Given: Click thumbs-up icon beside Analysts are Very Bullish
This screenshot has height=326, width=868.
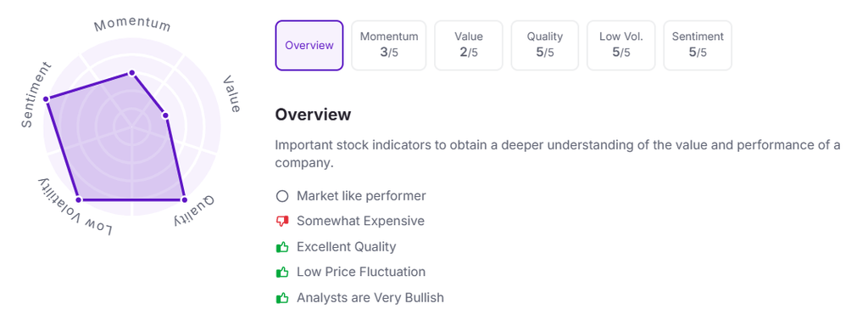Looking at the screenshot, I should pos(282,298).
